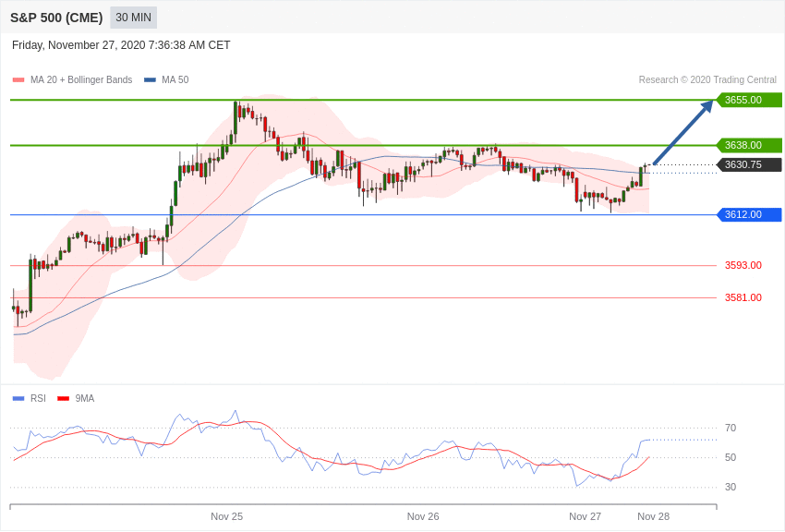Click the 3655.00 green resistance label
This screenshot has width=785, height=532.
[748, 100]
